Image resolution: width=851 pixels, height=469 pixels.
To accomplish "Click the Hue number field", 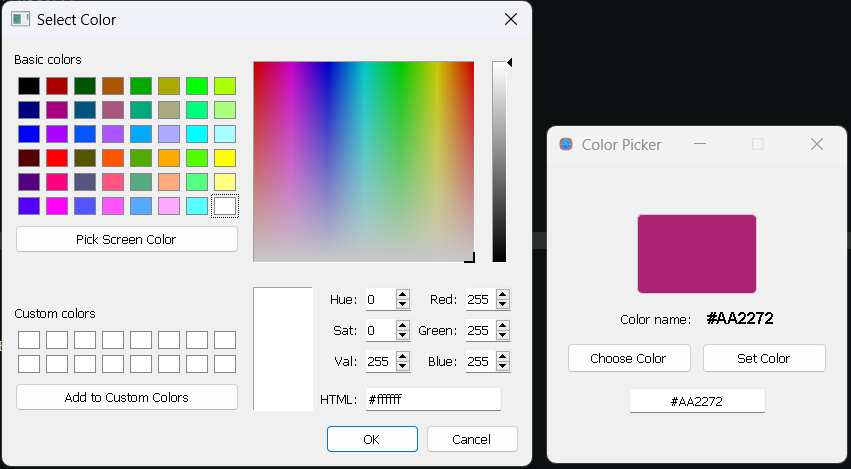I will click(x=381, y=300).
